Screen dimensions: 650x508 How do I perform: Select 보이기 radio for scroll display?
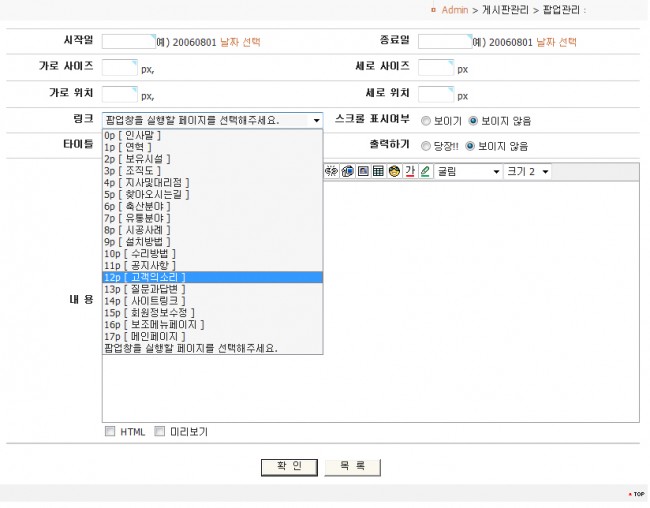click(x=426, y=120)
